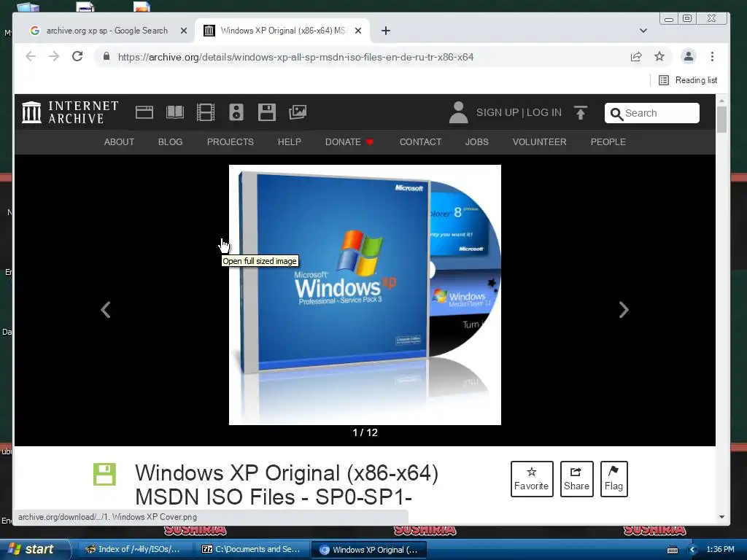Open the Texts book icon
Viewport: 747px width, 560px height.
(x=175, y=112)
